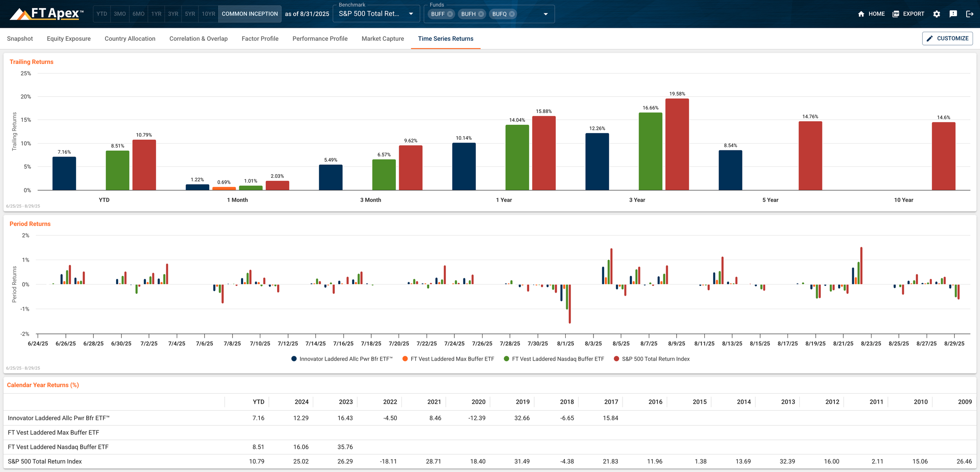The image size is (980, 472).
Task: Open the PDF Export tool
Action: pyautogui.click(x=896, y=14)
